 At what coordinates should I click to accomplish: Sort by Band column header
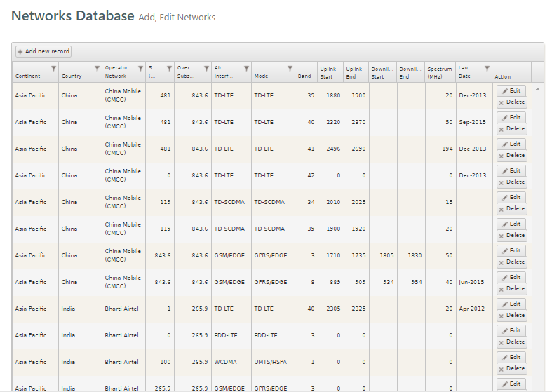(304, 76)
